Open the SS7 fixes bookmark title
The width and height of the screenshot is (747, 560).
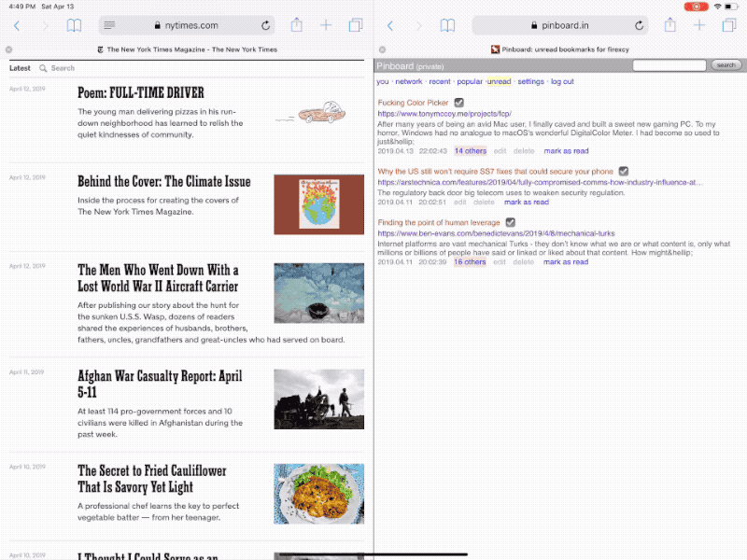(496, 172)
